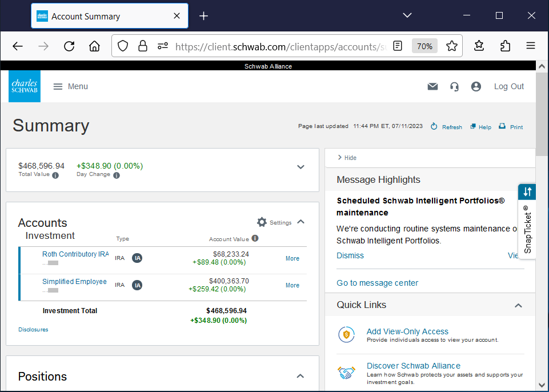Viewport: 549px width, 392px height.
Task: Toggle reader view icon
Action: 398,46
